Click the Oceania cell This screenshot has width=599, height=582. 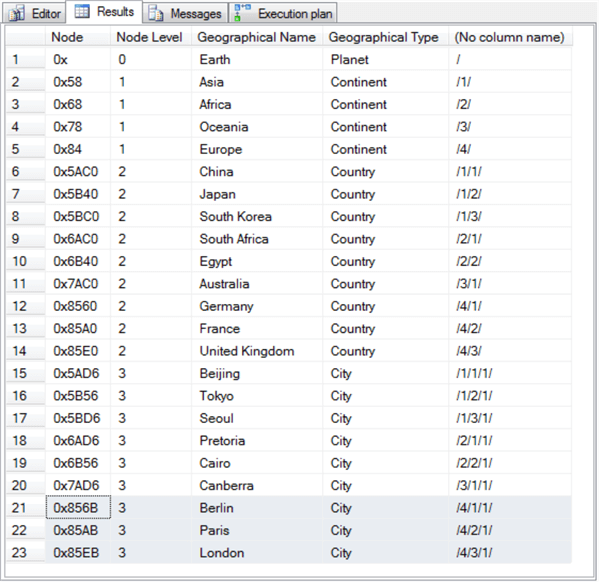(x=257, y=127)
